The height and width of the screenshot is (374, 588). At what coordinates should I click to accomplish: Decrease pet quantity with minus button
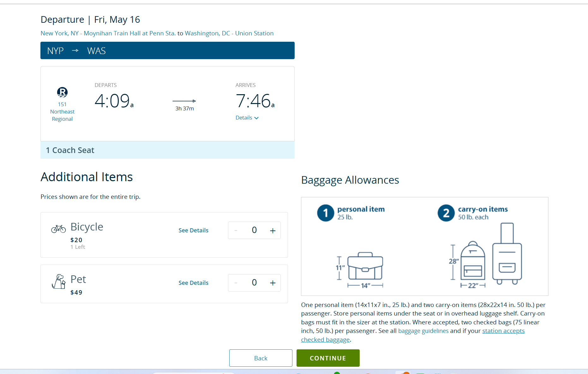coord(236,283)
